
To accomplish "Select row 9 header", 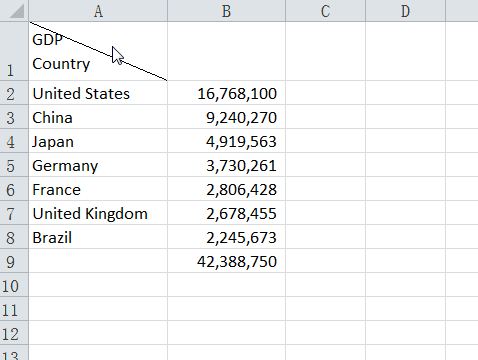I will pyautogui.click(x=14, y=261).
